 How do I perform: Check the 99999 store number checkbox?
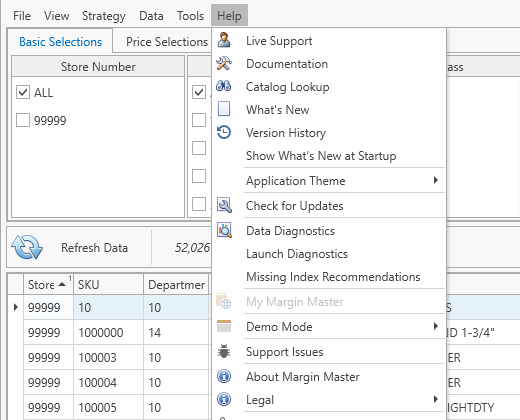[23, 120]
